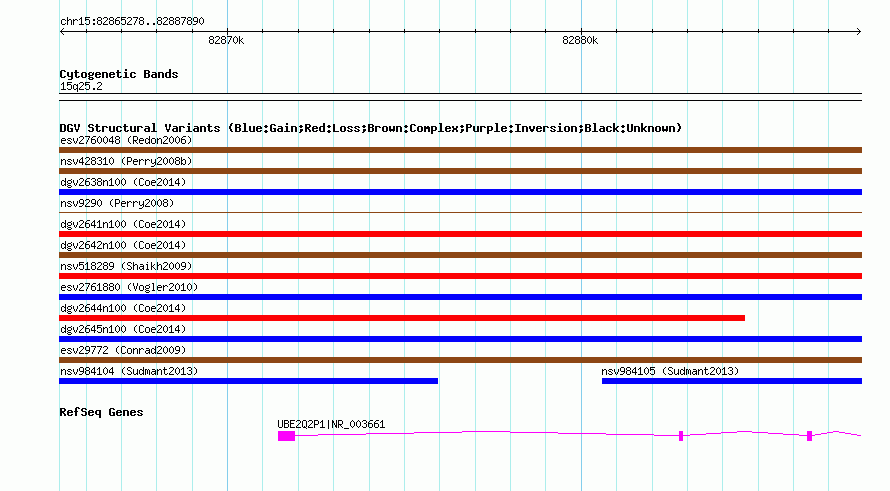Open the nsv428310 (Perry2008b) variant label
Image resolution: width=890 pixels, height=491 pixels.
pyautogui.click(x=126, y=161)
